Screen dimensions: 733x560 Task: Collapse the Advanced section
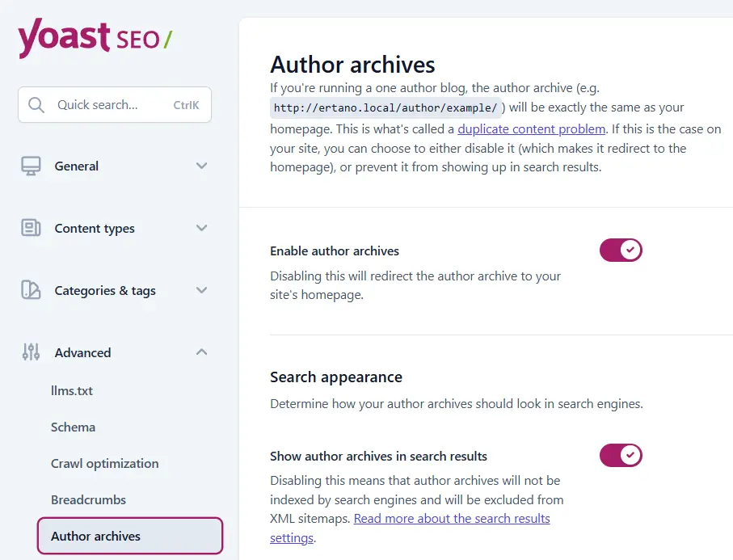tap(201, 352)
